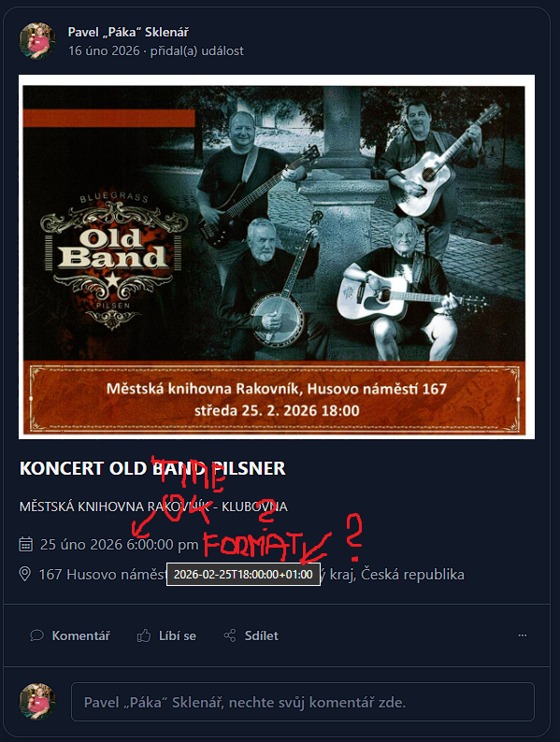This screenshot has height=742, width=560.
Task: Click the comment speech bubble icon
Action: pyautogui.click(x=36, y=635)
